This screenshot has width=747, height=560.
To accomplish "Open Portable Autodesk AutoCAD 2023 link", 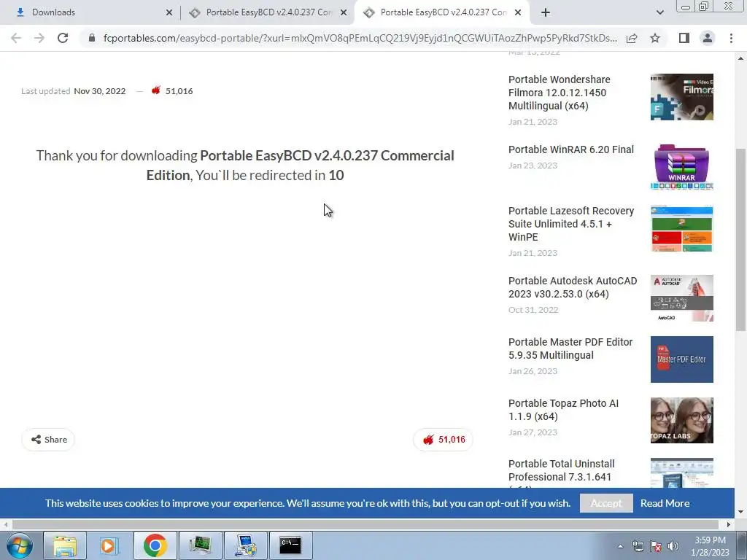I will click(x=573, y=287).
